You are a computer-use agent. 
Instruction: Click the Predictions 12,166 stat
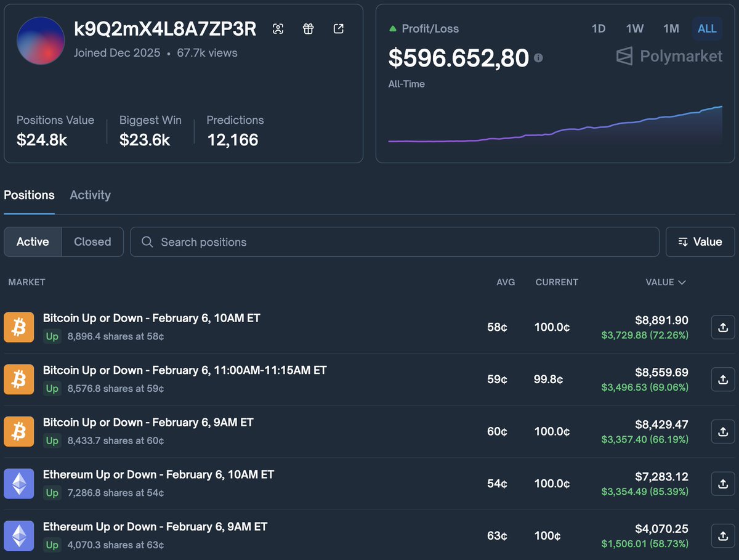pos(235,131)
